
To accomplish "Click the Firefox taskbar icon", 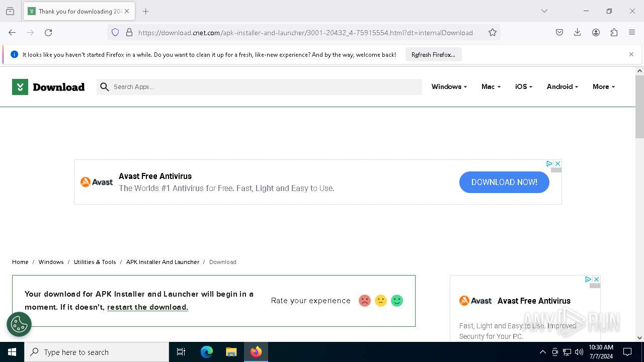I will click(256, 352).
